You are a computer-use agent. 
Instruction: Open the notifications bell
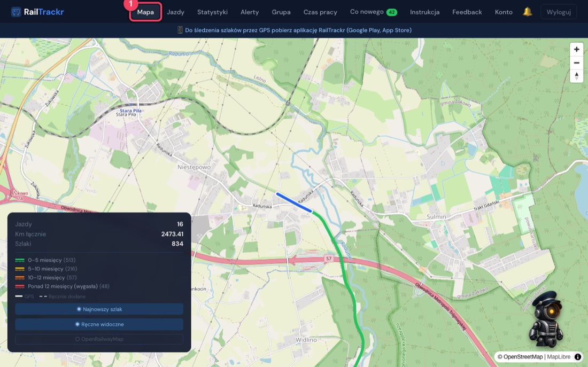527,12
